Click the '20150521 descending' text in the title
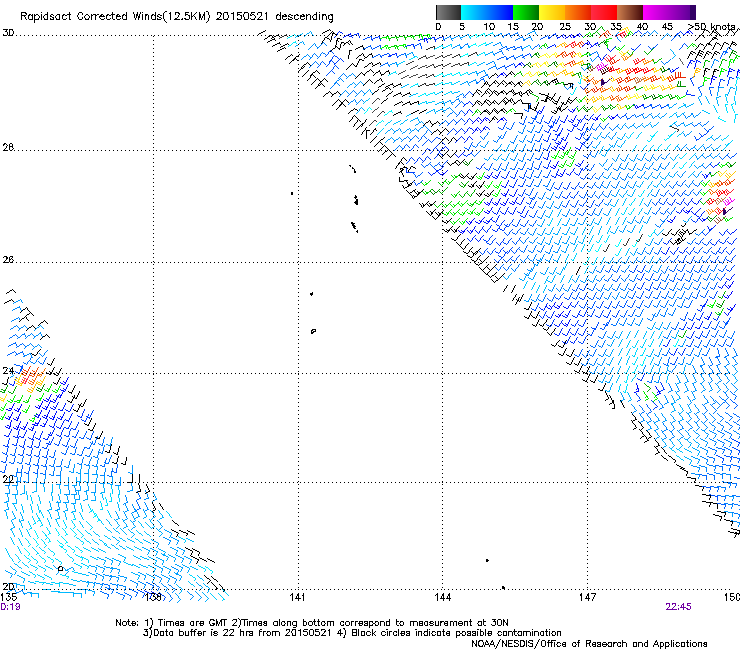Viewport: 740px width, 650px height. point(275,17)
